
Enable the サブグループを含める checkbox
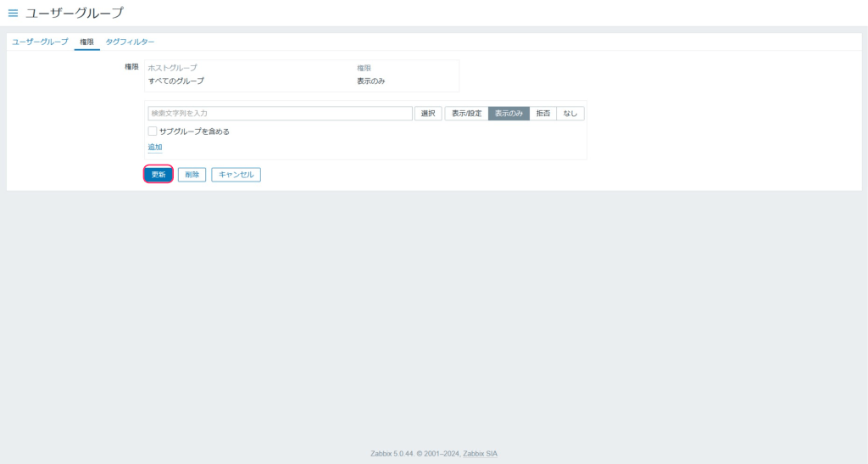point(153,131)
